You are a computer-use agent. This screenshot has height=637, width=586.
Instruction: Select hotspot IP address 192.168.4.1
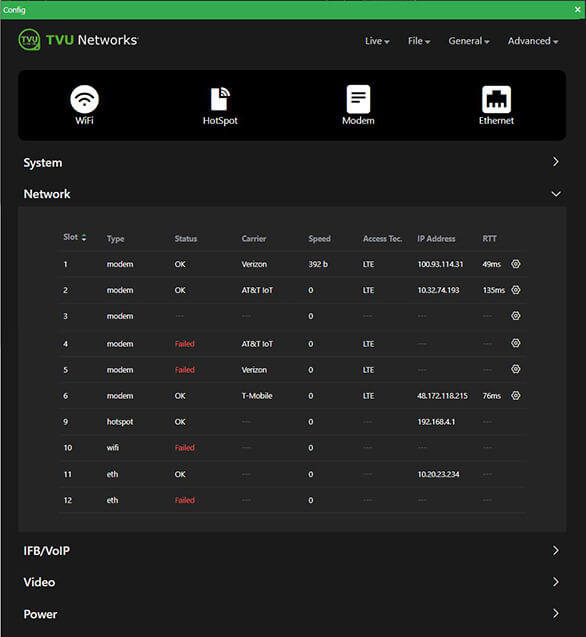pyautogui.click(x=436, y=422)
